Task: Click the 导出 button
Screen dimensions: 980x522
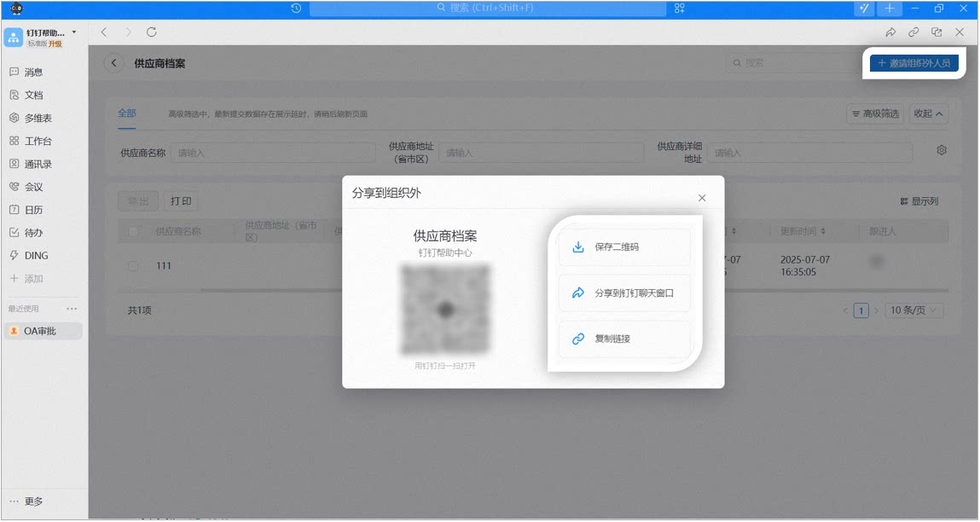Action: (x=138, y=201)
